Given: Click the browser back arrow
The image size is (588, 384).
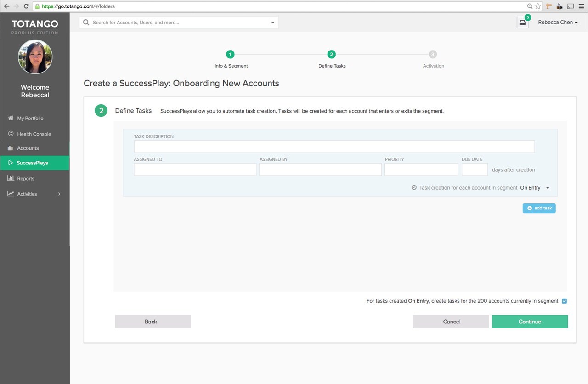Looking at the screenshot, I should (x=6, y=6).
